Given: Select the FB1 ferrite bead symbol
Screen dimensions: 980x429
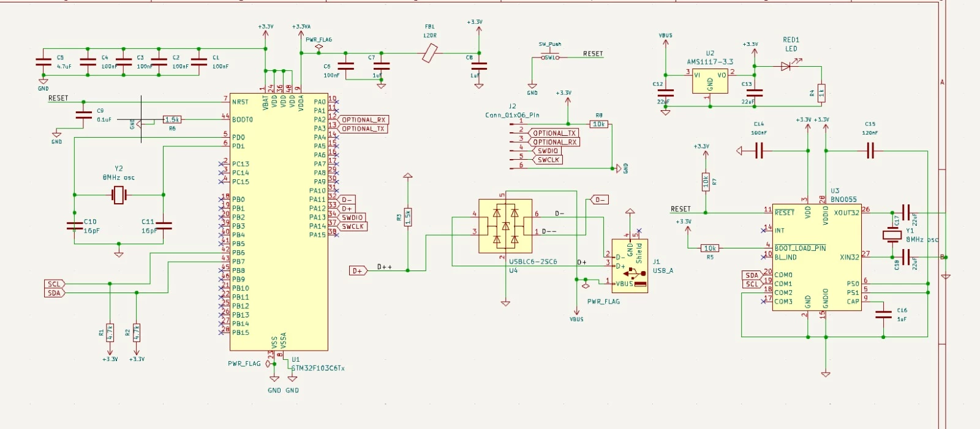Looking at the screenshot, I should point(430,54).
